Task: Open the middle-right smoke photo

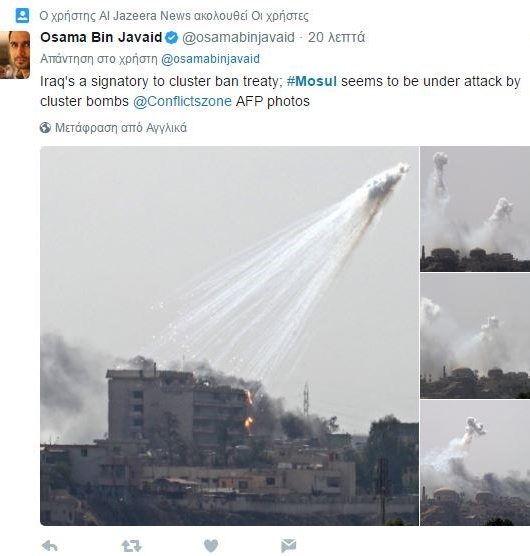Action: (x=475, y=336)
